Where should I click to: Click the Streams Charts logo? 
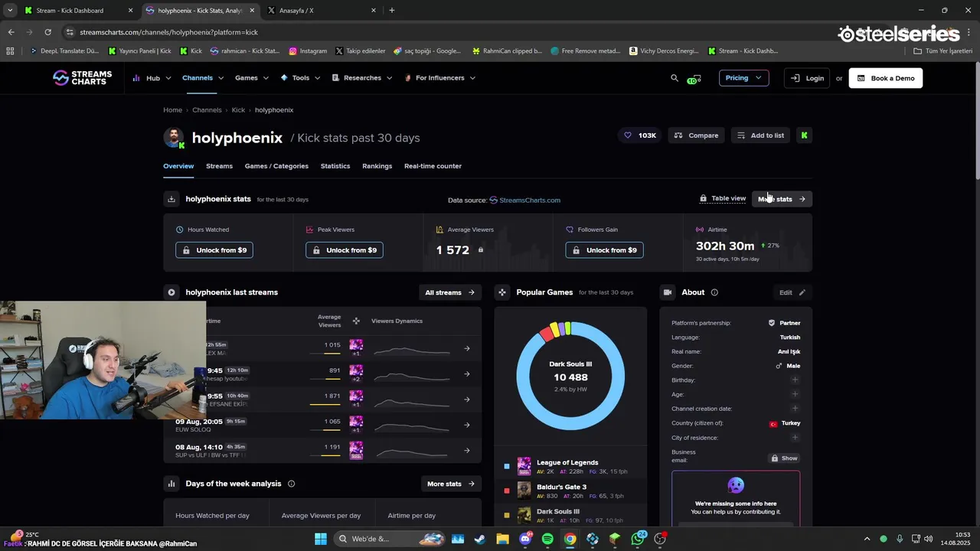coord(82,78)
